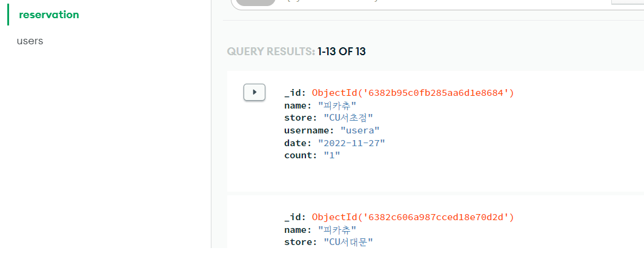Select the count value "1"
This screenshot has height=262, width=644.
(332, 155)
